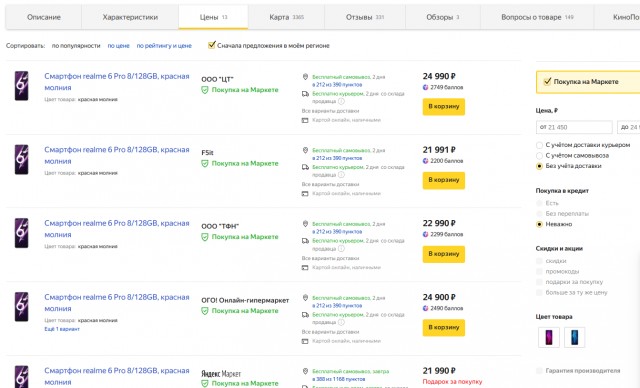Toggle подарки за покупку checkbox
Viewport: 640px width, 388px height.
(x=539, y=282)
